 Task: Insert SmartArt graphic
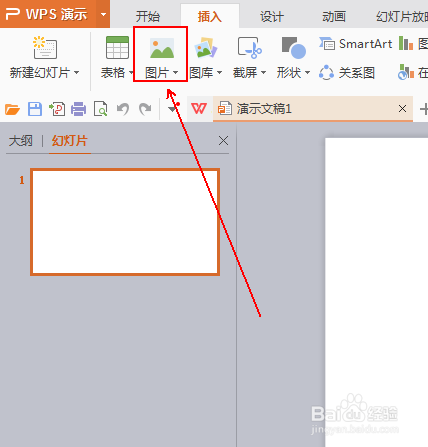click(355, 44)
